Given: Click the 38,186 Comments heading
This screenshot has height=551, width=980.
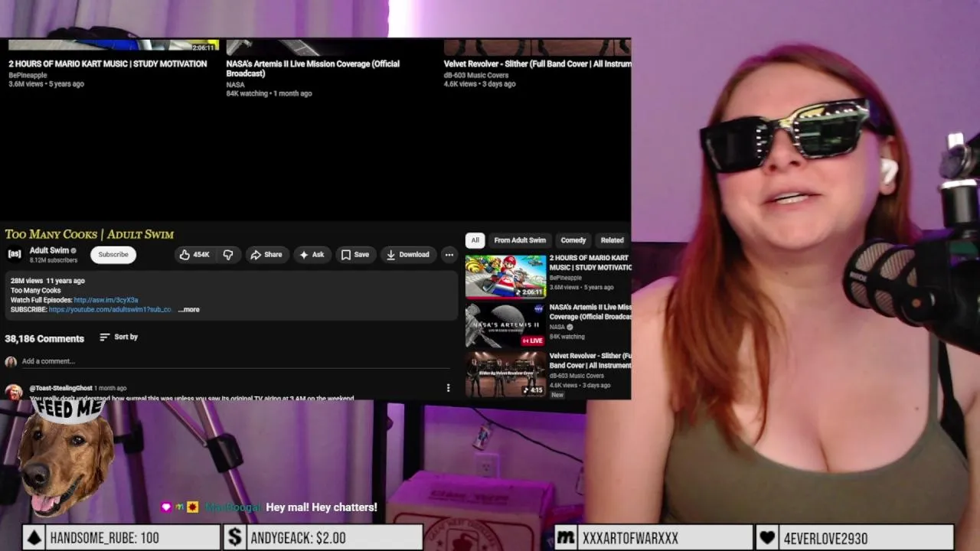Looking at the screenshot, I should coord(44,338).
